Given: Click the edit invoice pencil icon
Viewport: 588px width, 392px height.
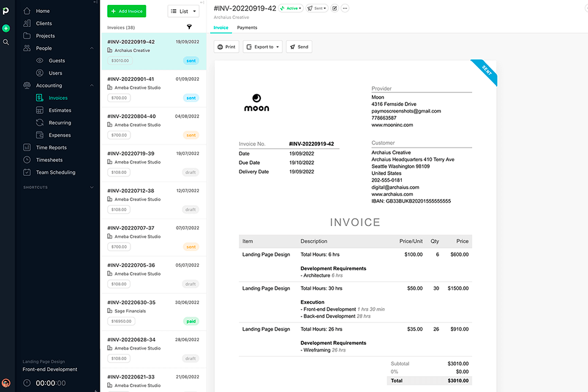Looking at the screenshot, I should [x=334, y=9].
